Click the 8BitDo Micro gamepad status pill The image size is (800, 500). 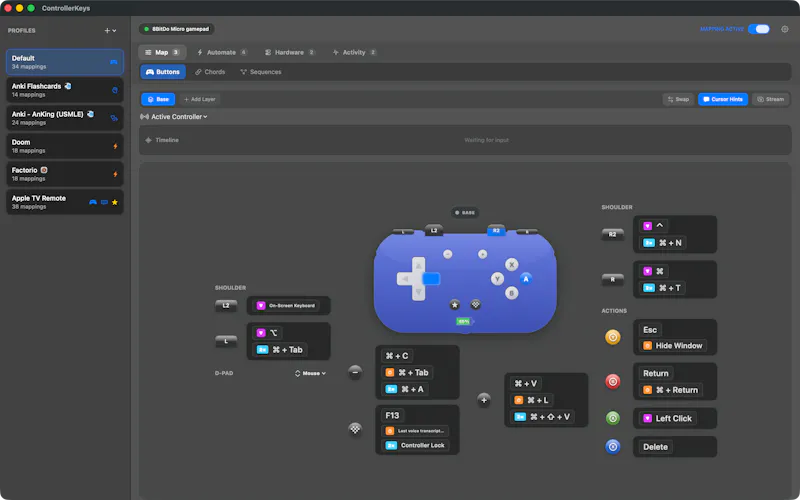177,29
